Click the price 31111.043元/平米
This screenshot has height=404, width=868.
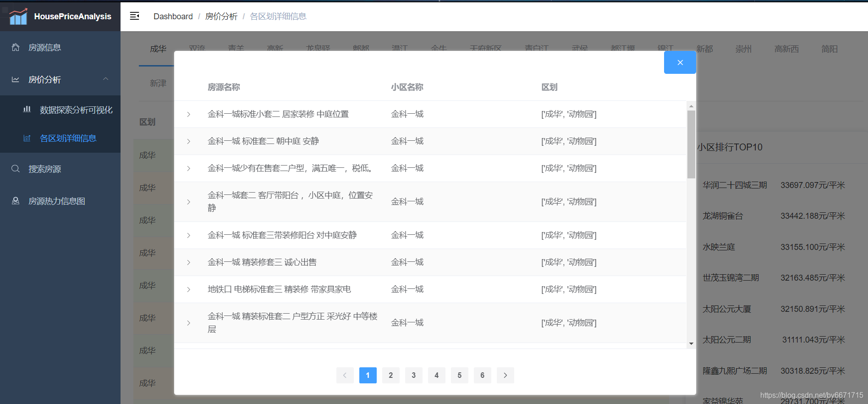(813, 340)
